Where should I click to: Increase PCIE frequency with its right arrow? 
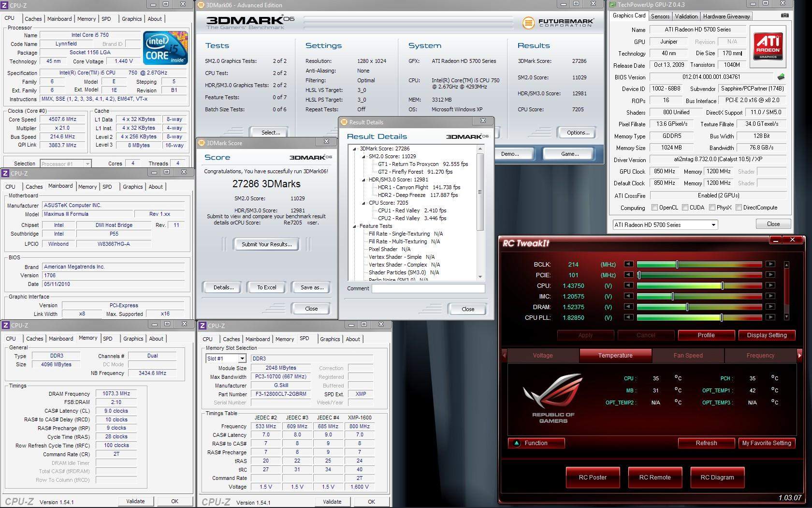tap(770, 275)
